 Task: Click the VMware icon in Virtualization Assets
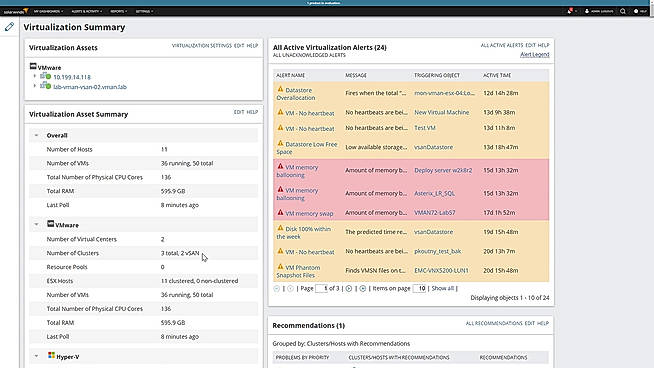tap(33, 66)
